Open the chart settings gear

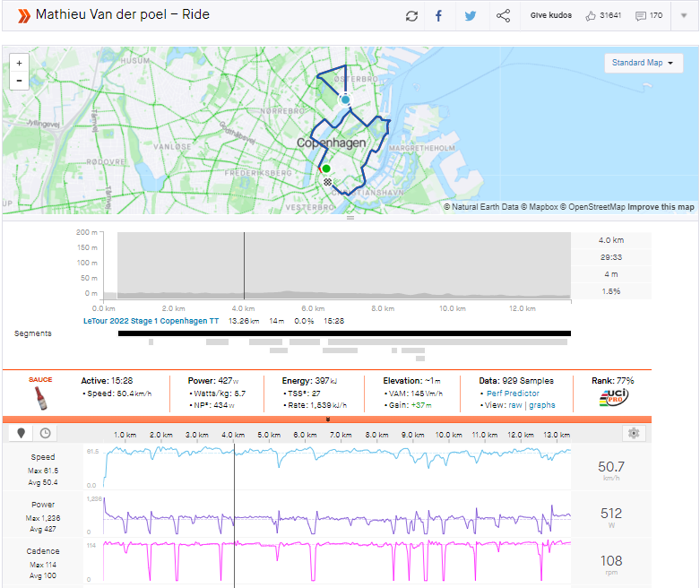[634, 433]
